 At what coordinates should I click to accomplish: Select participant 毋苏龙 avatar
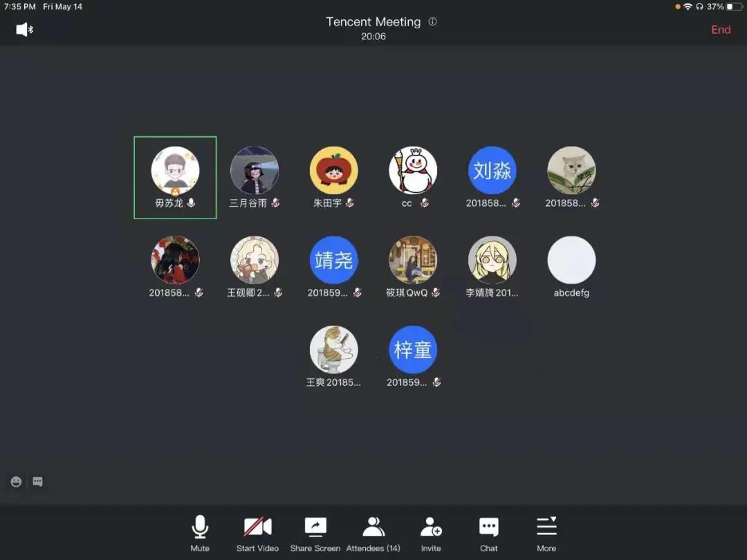point(175,171)
